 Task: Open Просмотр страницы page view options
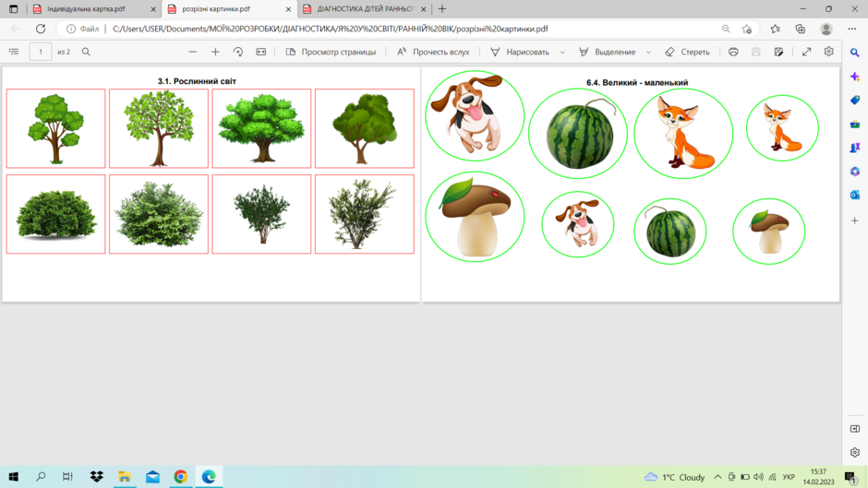point(331,52)
